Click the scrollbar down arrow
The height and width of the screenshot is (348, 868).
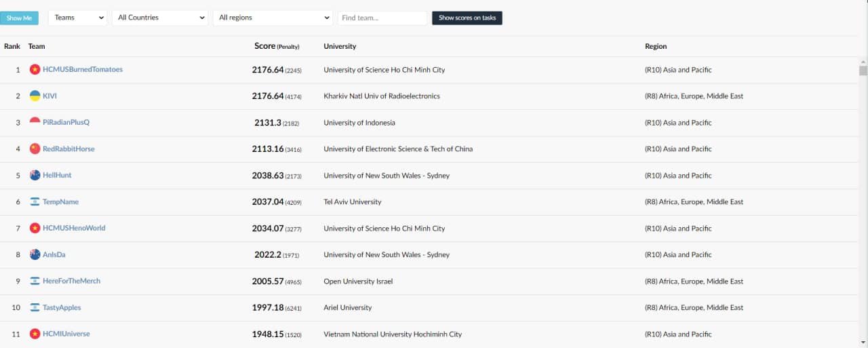click(x=863, y=342)
